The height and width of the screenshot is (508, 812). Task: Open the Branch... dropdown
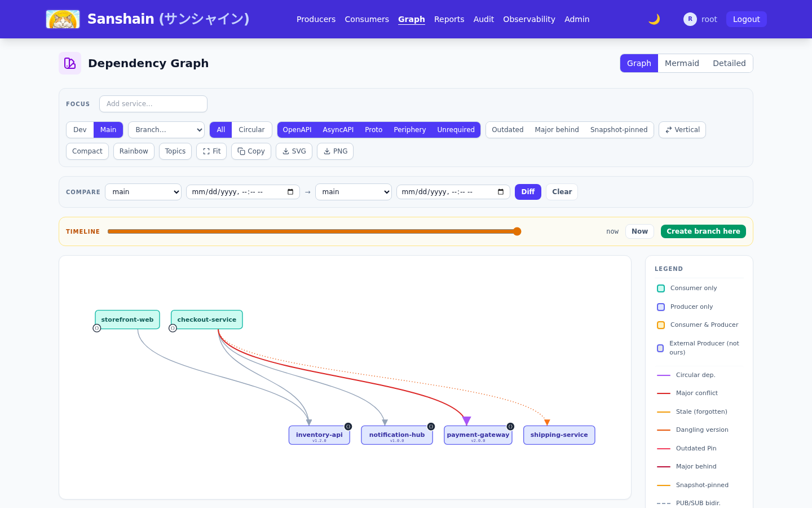coord(166,130)
